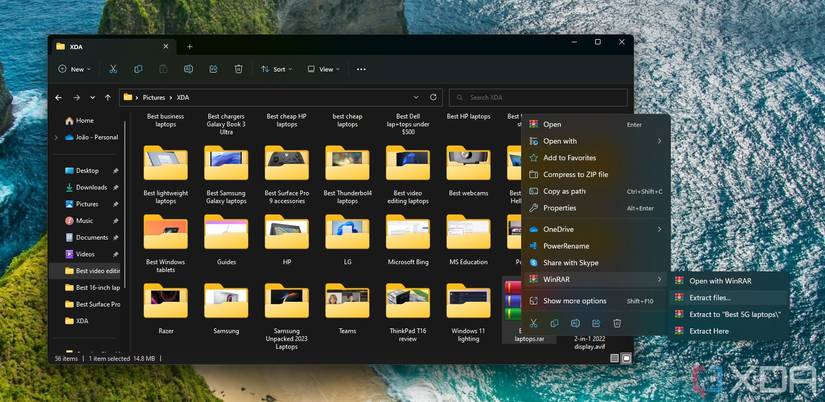Image resolution: width=825 pixels, height=402 pixels.
Task: Select Open with WinRAR
Action: click(x=730, y=281)
